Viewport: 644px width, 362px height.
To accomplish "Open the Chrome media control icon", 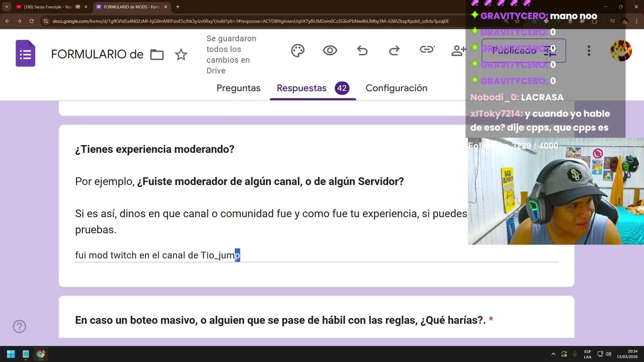I will coord(612,21).
